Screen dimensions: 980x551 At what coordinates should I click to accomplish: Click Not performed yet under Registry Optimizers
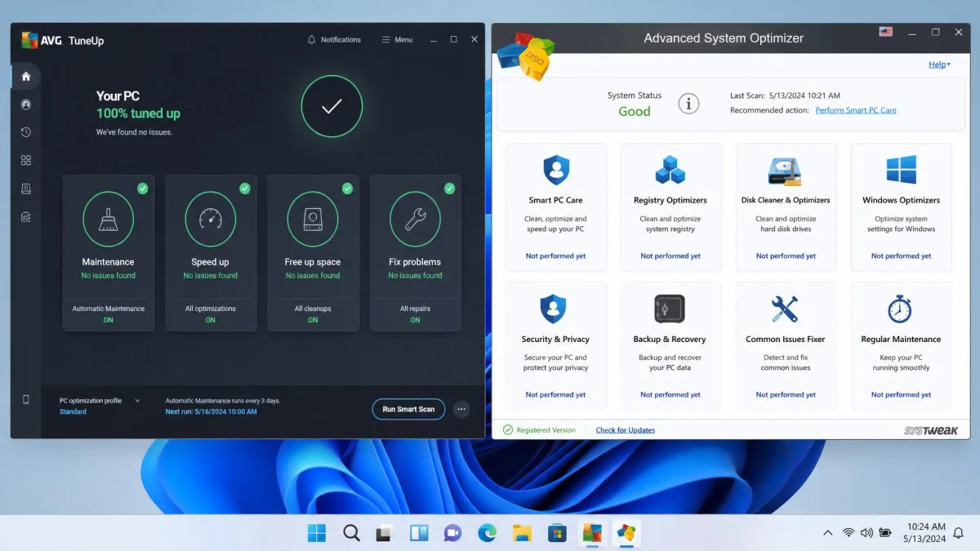click(x=670, y=256)
